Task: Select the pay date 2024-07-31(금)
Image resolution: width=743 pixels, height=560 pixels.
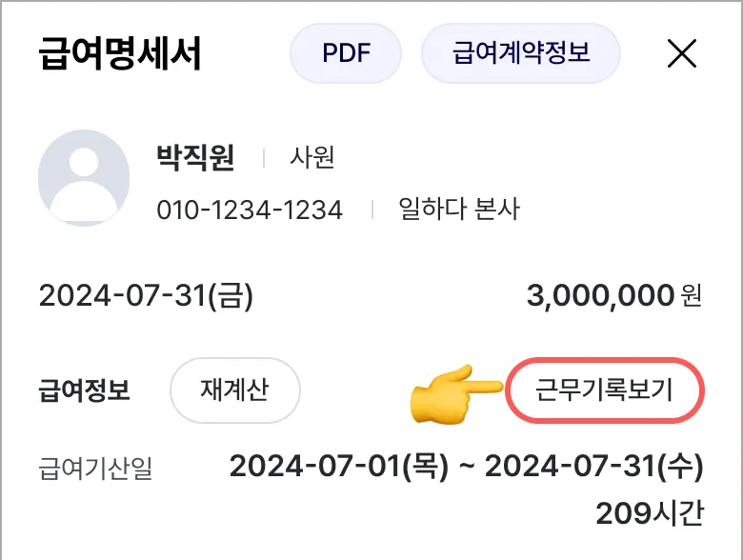Action: click(x=146, y=295)
